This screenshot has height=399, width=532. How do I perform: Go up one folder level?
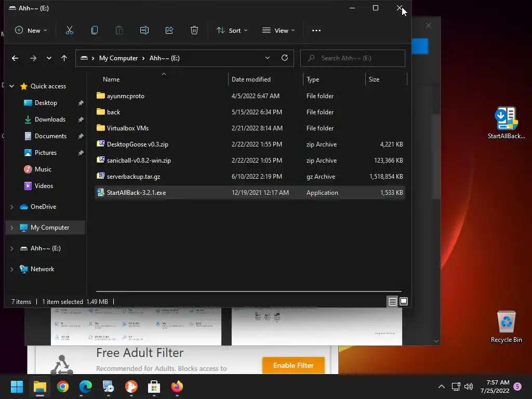tap(64, 58)
